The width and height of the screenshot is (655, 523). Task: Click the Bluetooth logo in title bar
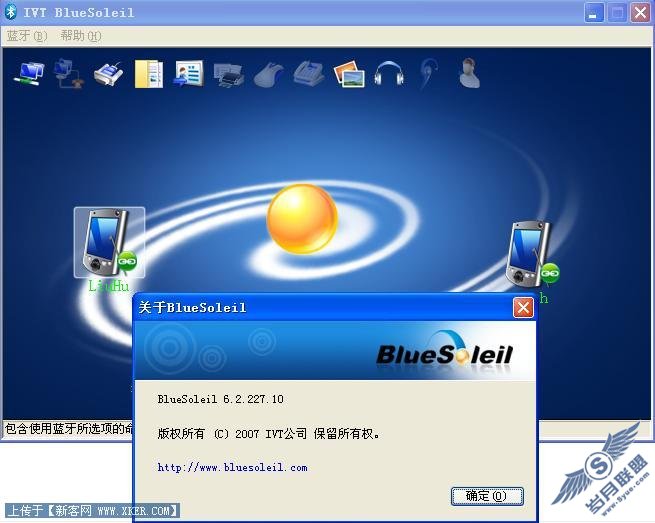(11, 12)
